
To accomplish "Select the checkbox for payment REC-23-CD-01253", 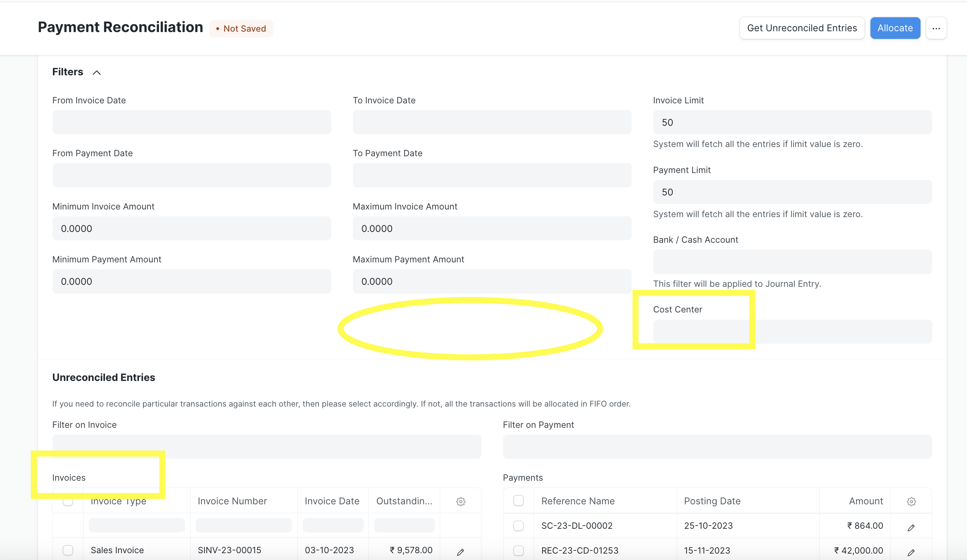I will [x=518, y=550].
